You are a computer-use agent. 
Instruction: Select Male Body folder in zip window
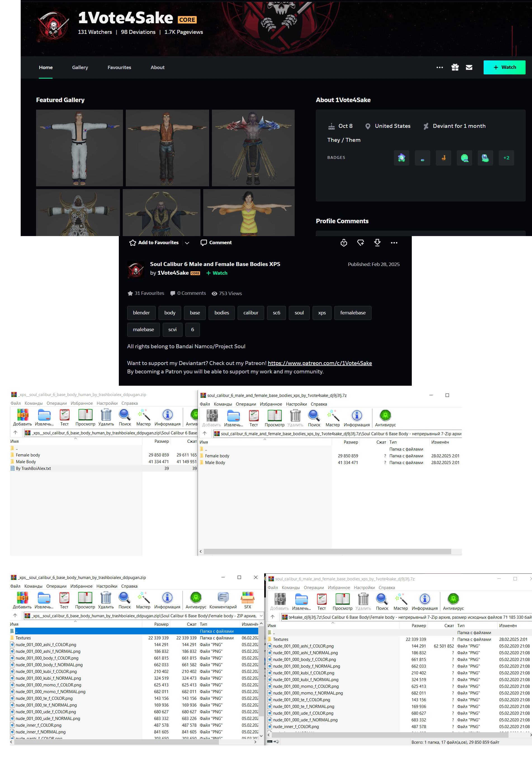(x=26, y=462)
